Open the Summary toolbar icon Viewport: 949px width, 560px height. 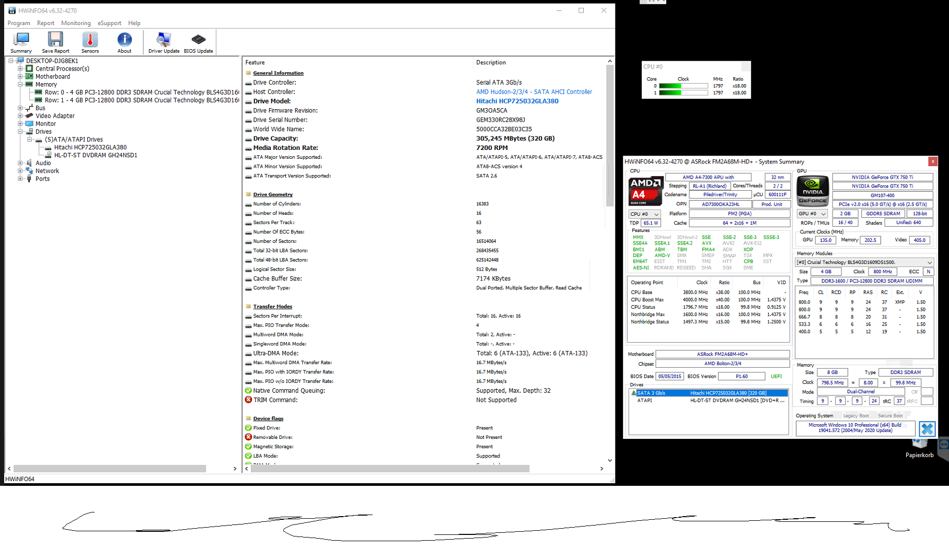(x=21, y=40)
